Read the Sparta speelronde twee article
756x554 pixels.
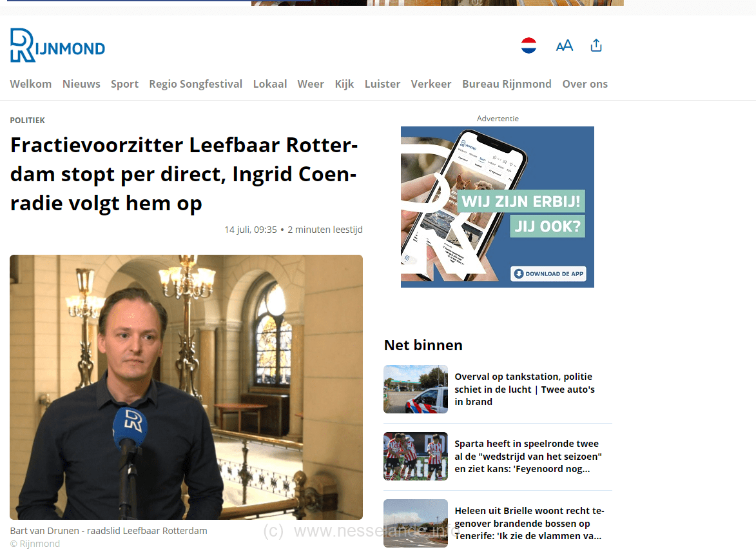click(528, 456)
